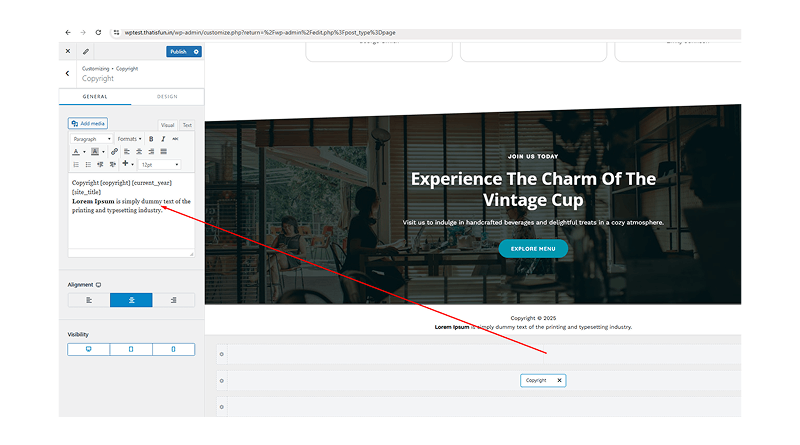Screen dimensions: 800x445
Task: Align editor text right
Action: coord(151,152)
